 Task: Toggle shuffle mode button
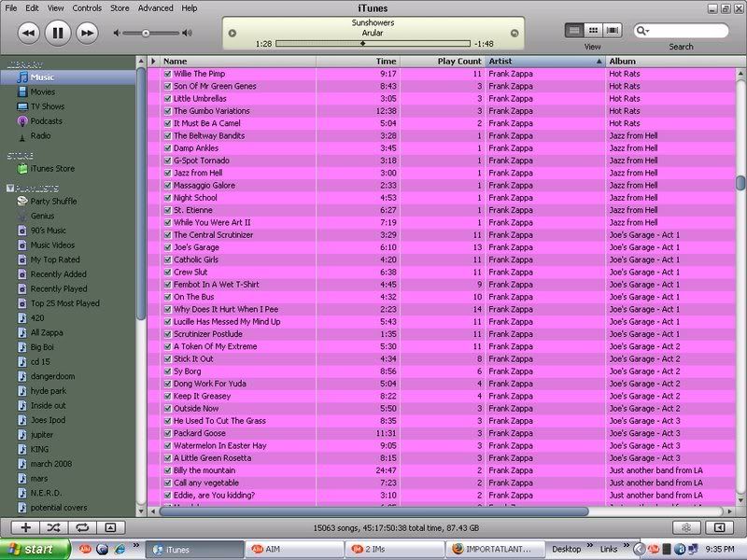point(54,527)
